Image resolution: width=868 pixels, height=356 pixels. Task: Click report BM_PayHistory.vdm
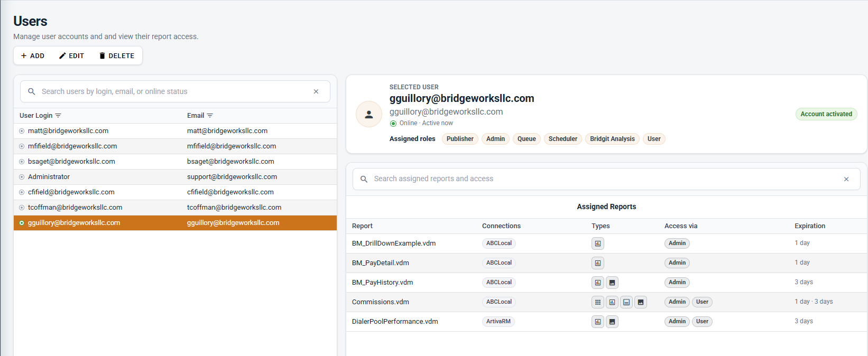(383, 283)
